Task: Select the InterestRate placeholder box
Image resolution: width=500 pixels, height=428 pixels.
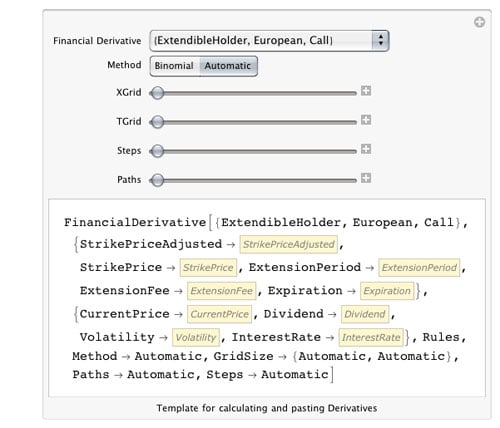Action: tap(371, 338)
